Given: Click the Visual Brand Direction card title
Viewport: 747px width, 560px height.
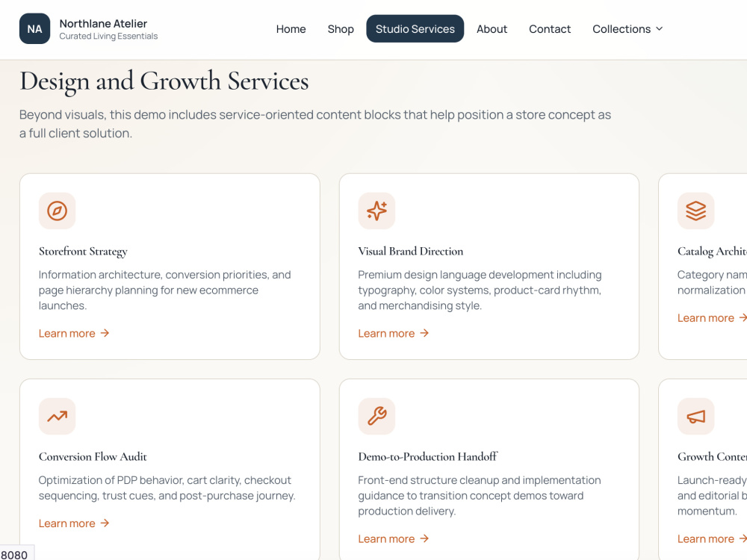Looking at the screenshot, I should pos(411,252).
